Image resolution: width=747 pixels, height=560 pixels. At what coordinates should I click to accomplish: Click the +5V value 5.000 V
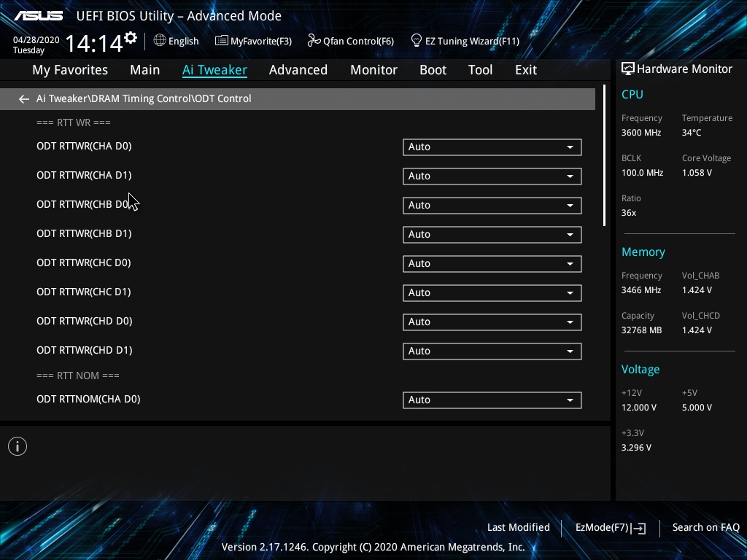(697, 408)
